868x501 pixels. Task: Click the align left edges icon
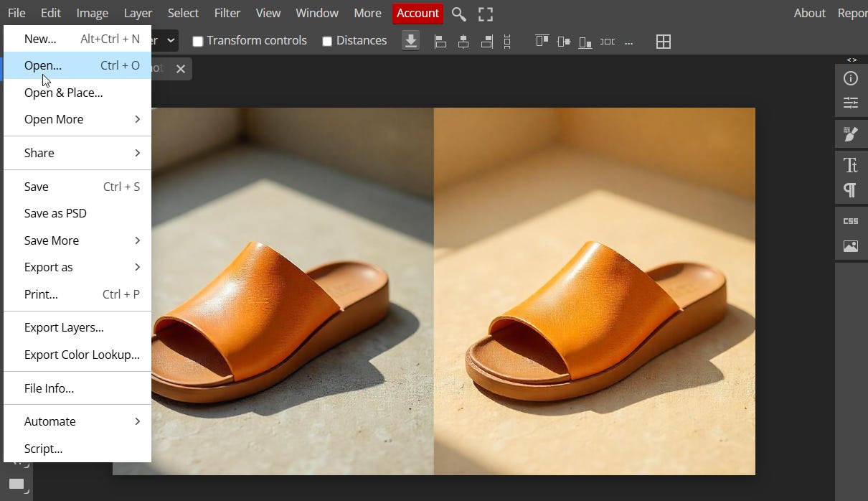[x=440, y=41]
